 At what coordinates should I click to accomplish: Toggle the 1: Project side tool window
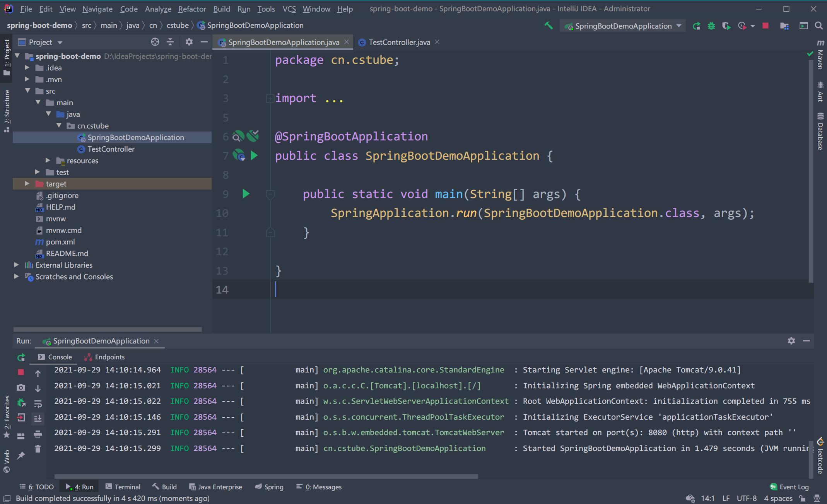pyautogui.click(x=7, y=57)
